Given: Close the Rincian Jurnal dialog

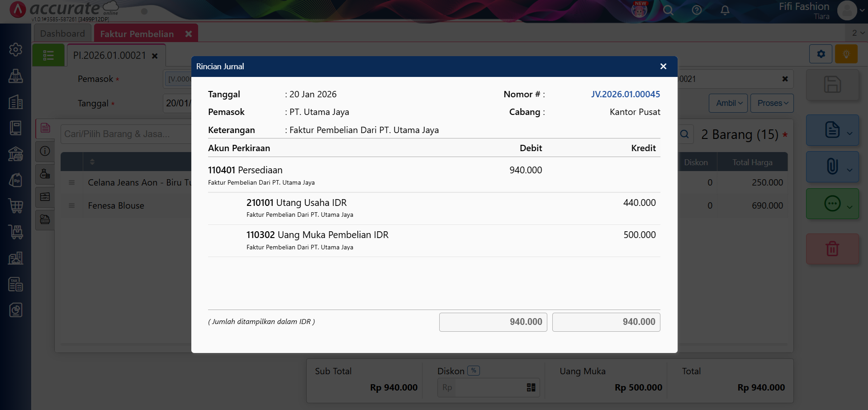Looking at the screenshot, I should pos(663,67).
